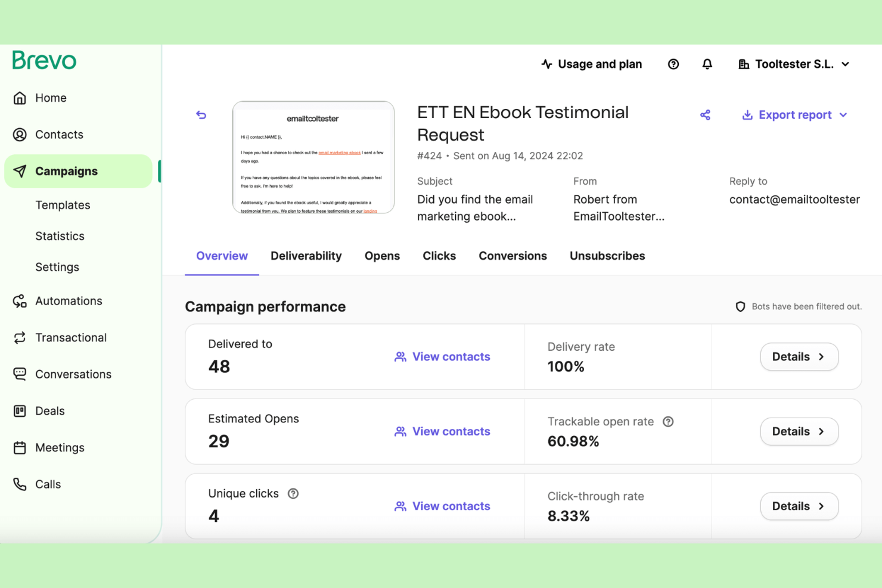Switch to the Deliverability tab
882x588 pixels.
306,256
